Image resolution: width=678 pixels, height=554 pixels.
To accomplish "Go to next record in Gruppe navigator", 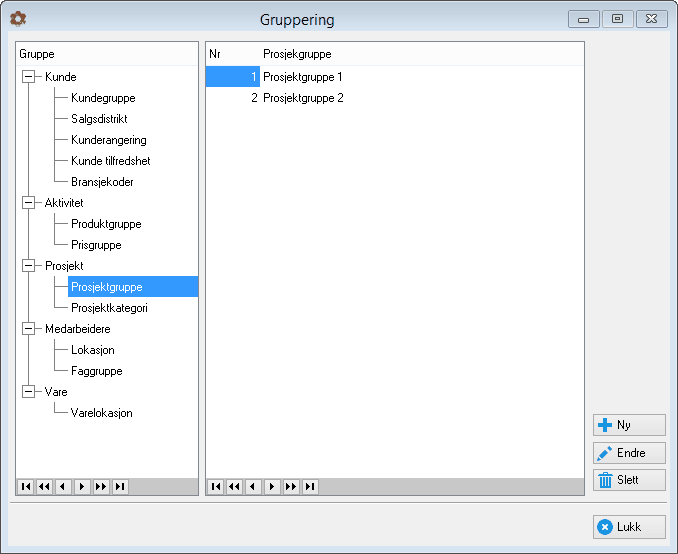I will point(82,487).
